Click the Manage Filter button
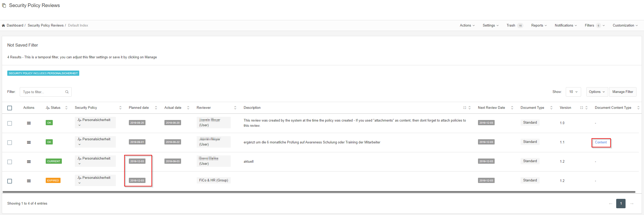644x215 pixels. pos(622,92)
